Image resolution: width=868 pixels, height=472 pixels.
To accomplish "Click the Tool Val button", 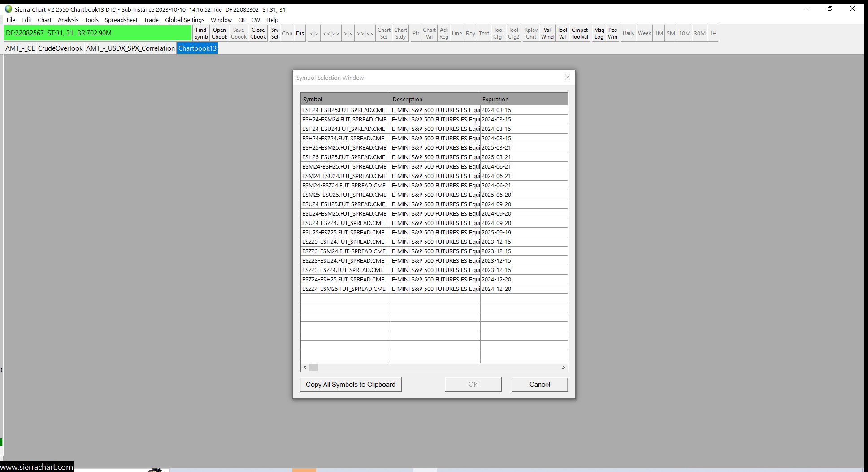I will point(563,33).
